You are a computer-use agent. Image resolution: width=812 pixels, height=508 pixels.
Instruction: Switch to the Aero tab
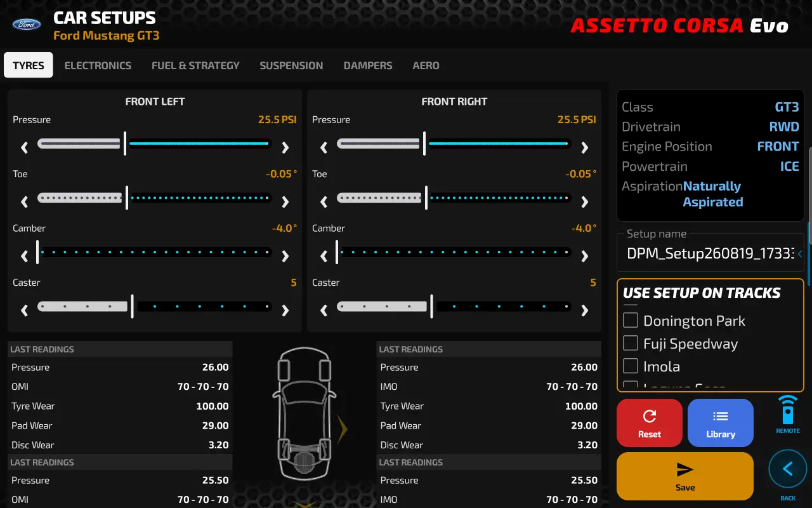[x=426, y=65]
